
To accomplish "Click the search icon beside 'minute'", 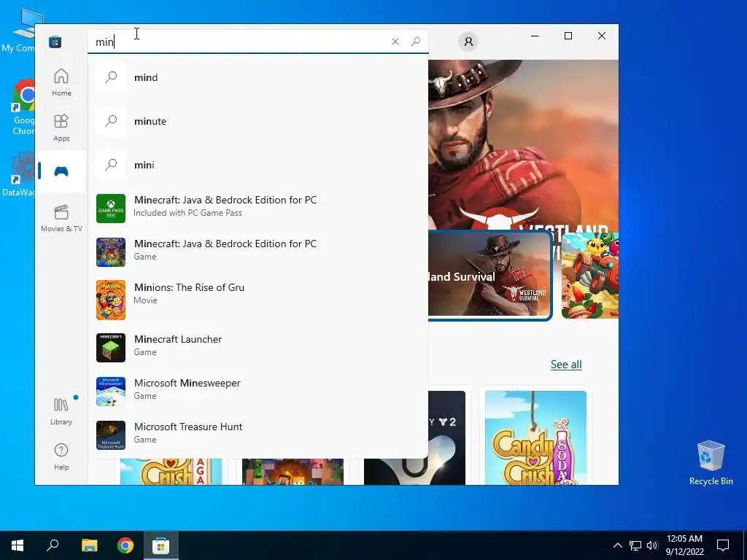I will click(111, 120).
